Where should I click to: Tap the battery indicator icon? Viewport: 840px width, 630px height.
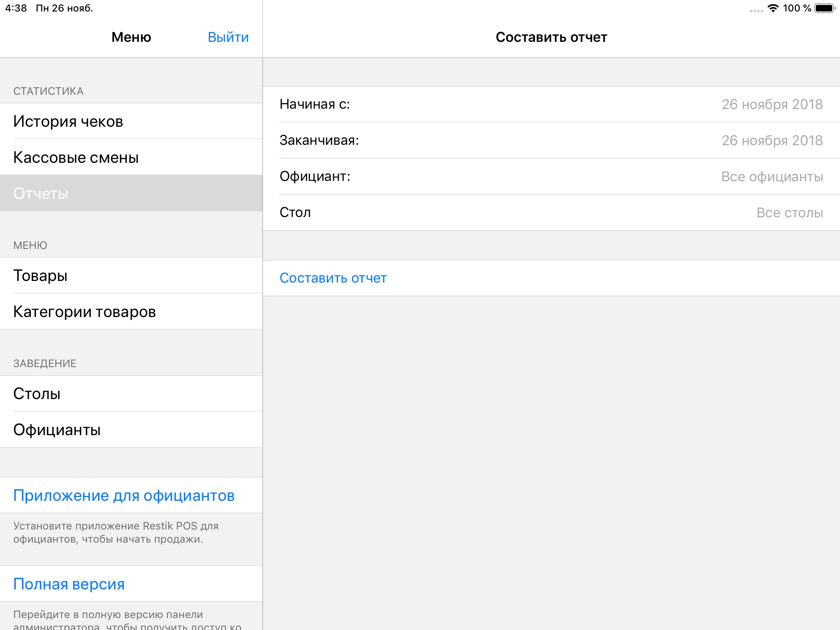(824, 8)
